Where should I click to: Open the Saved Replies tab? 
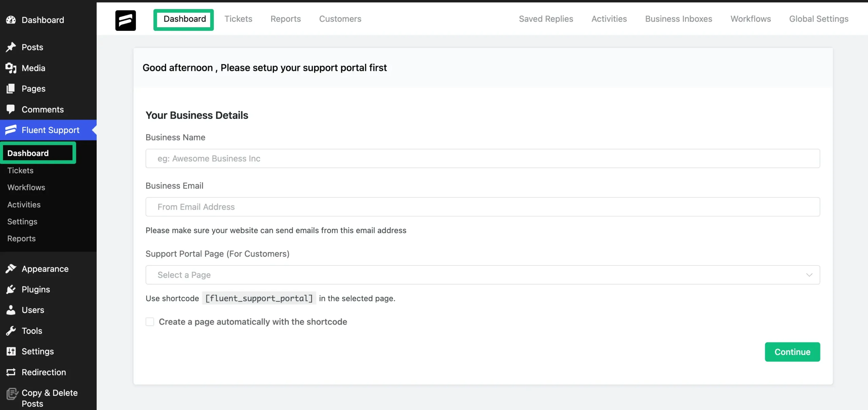tap(546, 19)
